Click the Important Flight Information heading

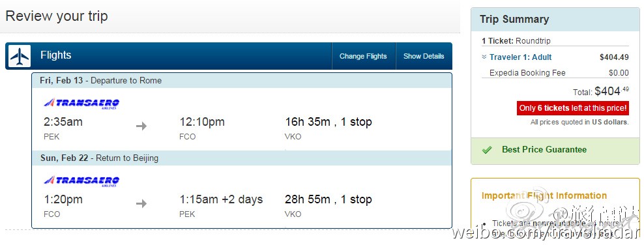point(544,195)
